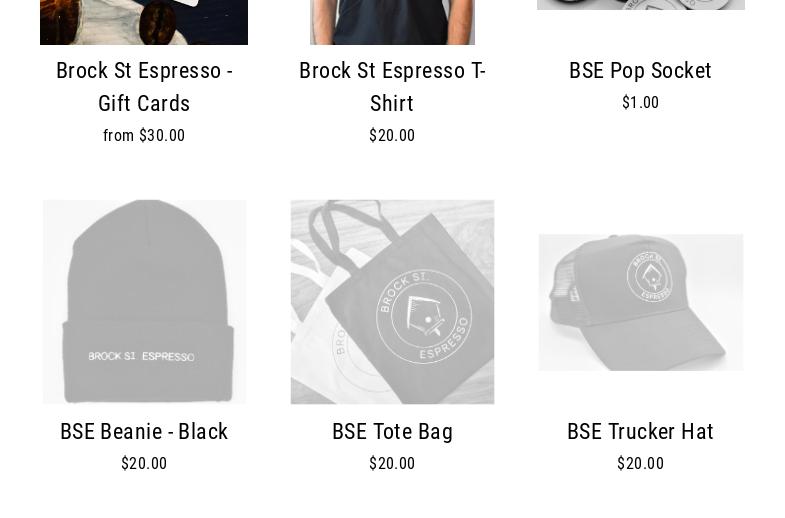Click the black beanie product image
Screen dimensions: 785x518
tap(144, 302)
